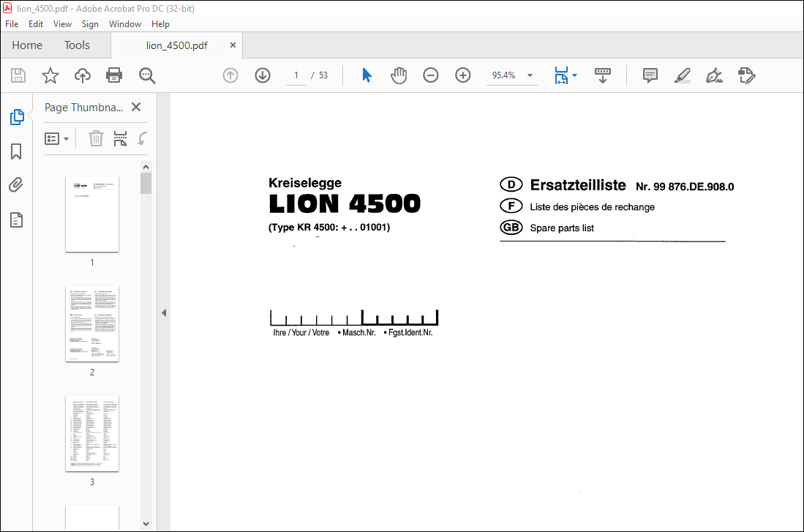The image size is (804, 532).
Task: Select the Highlight text pen tool
Action: pyautogui.click(x=682, y=75)
